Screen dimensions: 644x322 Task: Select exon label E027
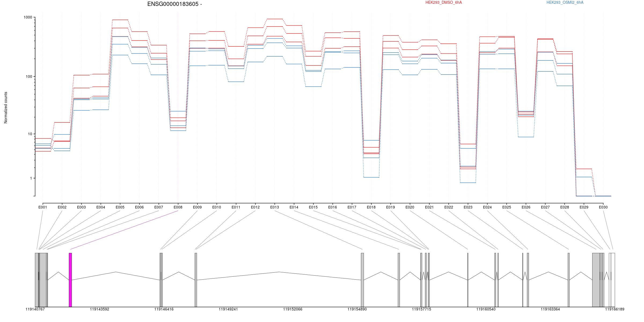pos(545,207)
